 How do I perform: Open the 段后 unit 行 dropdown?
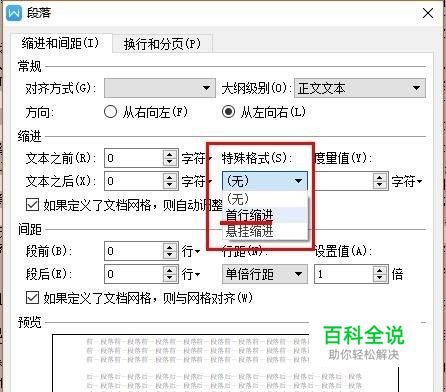pyautogui.click(x=191, y=274)
